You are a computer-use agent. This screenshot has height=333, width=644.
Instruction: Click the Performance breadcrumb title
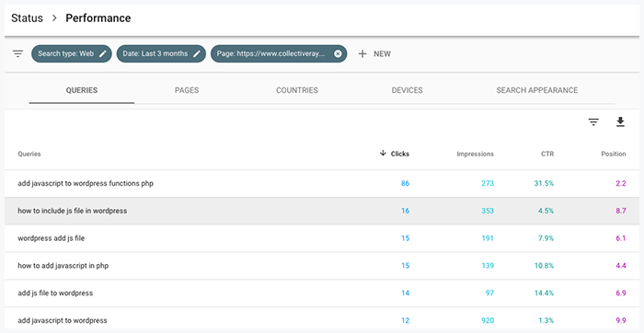point(98,18)
